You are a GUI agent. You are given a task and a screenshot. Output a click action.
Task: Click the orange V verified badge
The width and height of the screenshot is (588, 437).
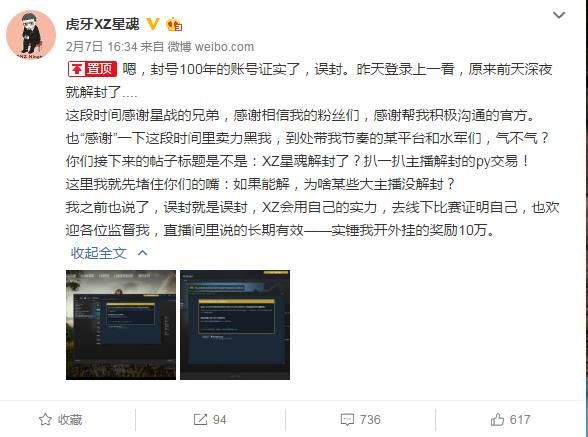(x=152, y=24)
